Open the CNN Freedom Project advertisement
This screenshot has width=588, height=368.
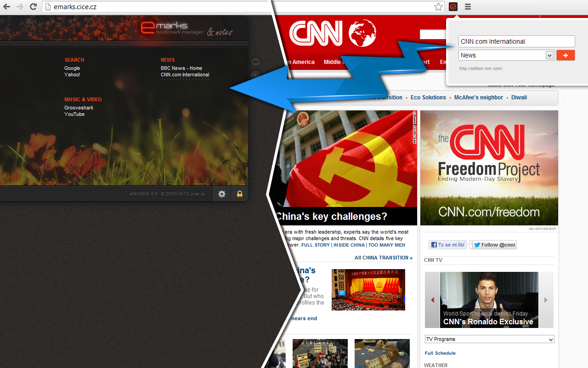click(x=489, y=168)
